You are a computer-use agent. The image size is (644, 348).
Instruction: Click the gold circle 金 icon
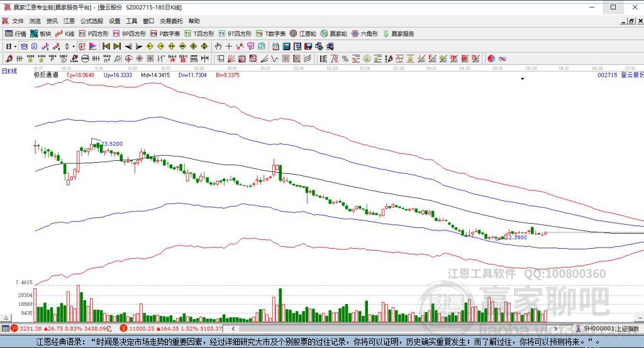(367, 58)
